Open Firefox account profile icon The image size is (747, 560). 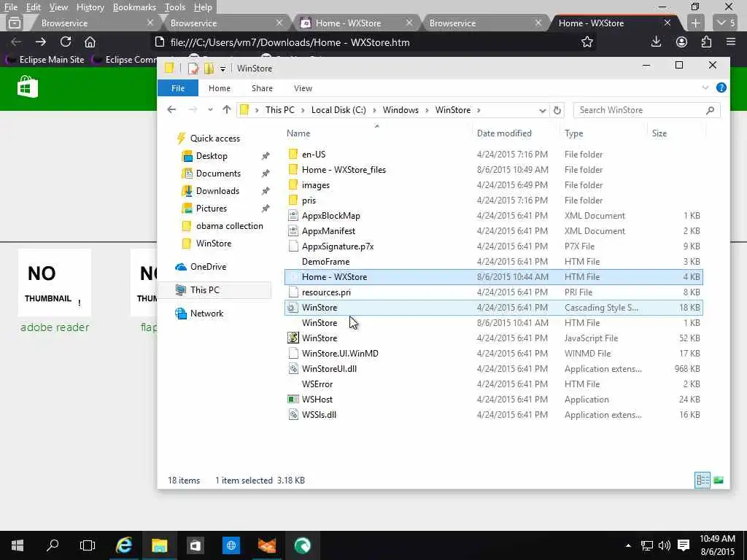coord(681,42)
